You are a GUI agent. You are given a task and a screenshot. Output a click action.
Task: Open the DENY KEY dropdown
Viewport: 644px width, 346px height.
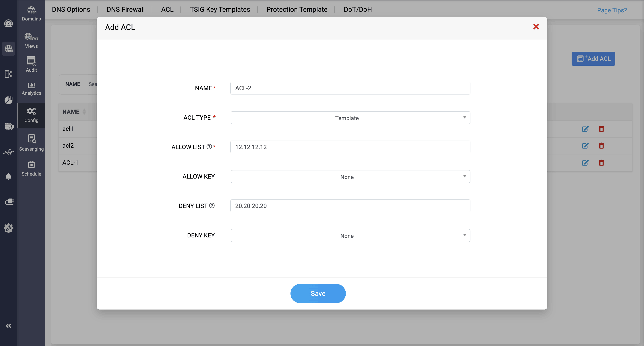[350, 236]
